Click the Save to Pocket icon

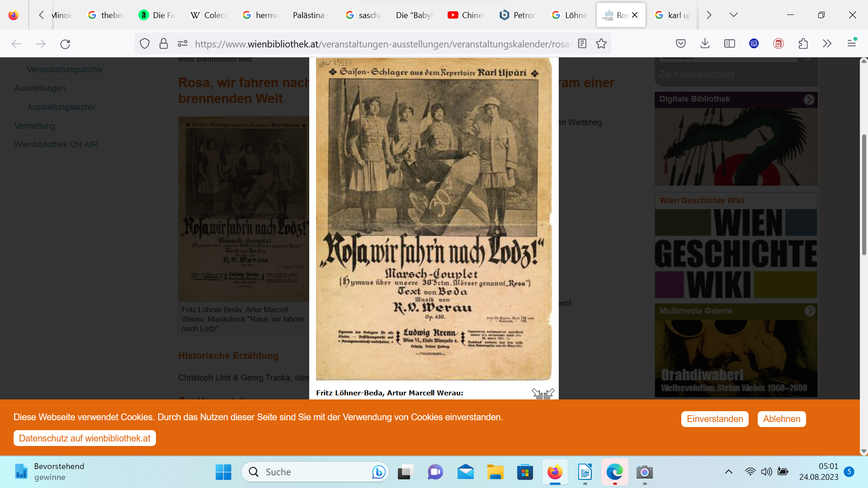(681, 44)
